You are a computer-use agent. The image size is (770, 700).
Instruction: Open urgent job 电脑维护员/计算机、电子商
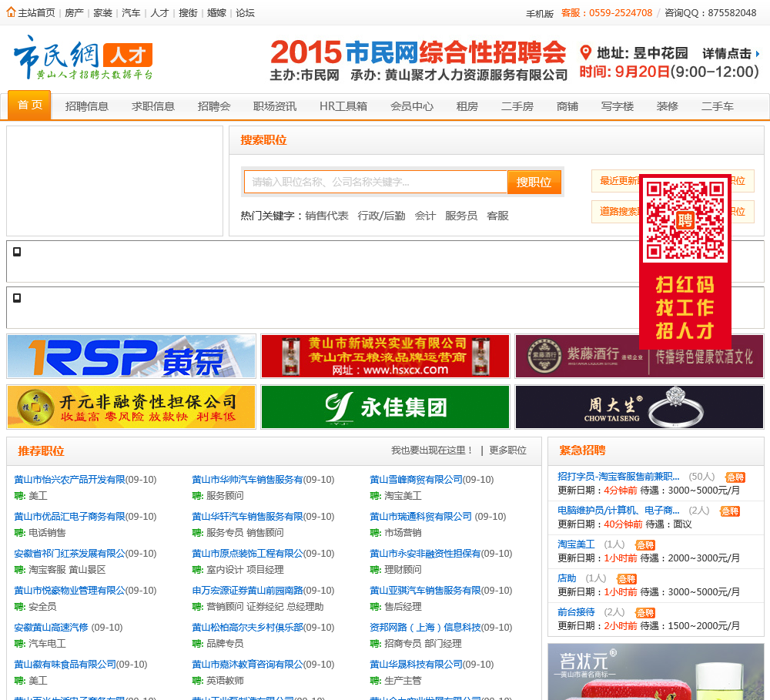pos(619,511)
